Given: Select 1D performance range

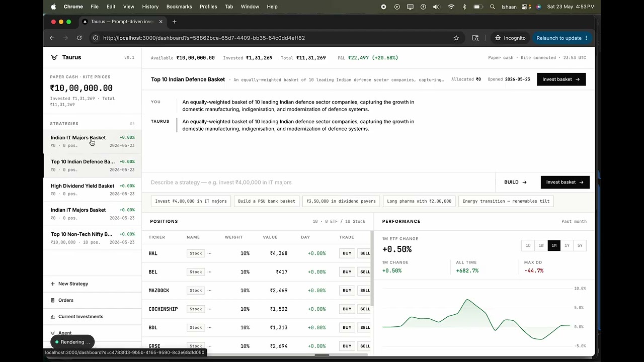Looking at the screenshot, I should (528, 245).
